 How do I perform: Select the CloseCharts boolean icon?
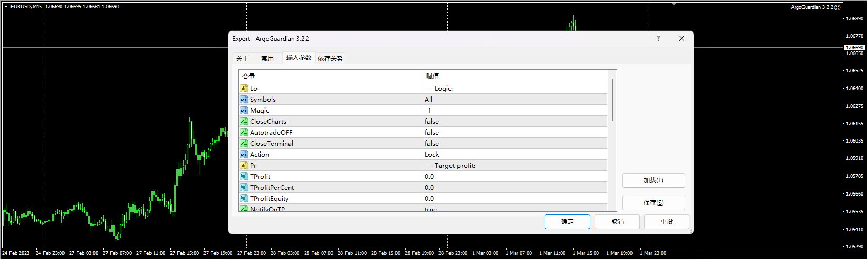pos(243,122)
